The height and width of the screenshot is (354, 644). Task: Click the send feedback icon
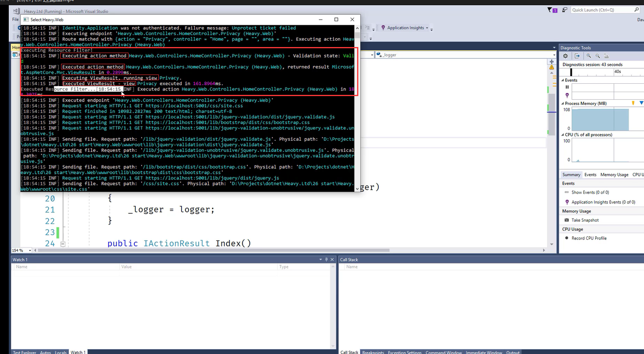(565, 10)
